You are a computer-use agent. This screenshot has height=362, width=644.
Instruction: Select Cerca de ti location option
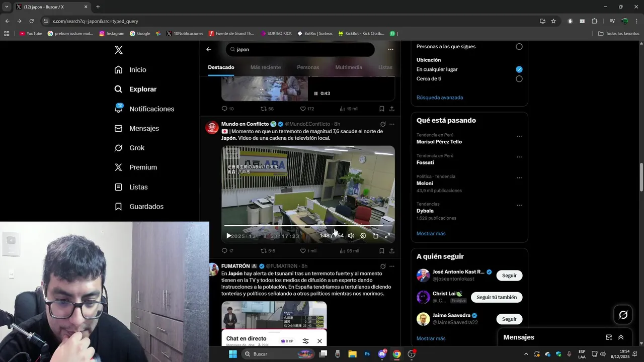519,79
